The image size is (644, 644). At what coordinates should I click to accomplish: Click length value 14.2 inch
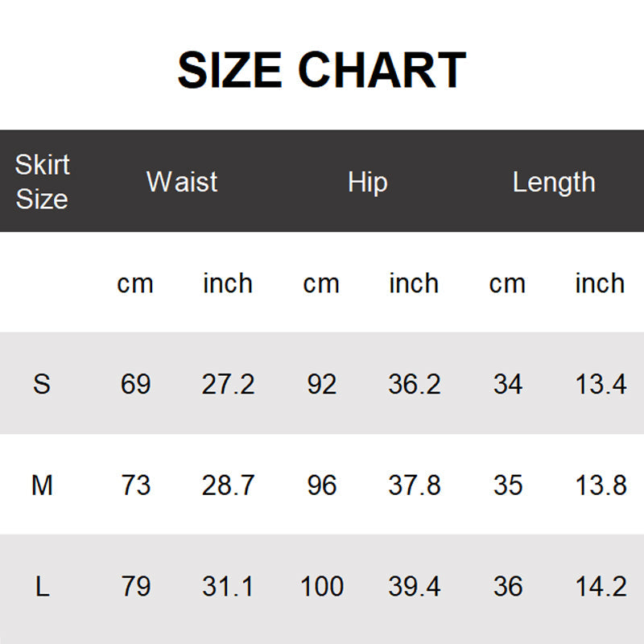pyautogui.click(x=601, y=587)
